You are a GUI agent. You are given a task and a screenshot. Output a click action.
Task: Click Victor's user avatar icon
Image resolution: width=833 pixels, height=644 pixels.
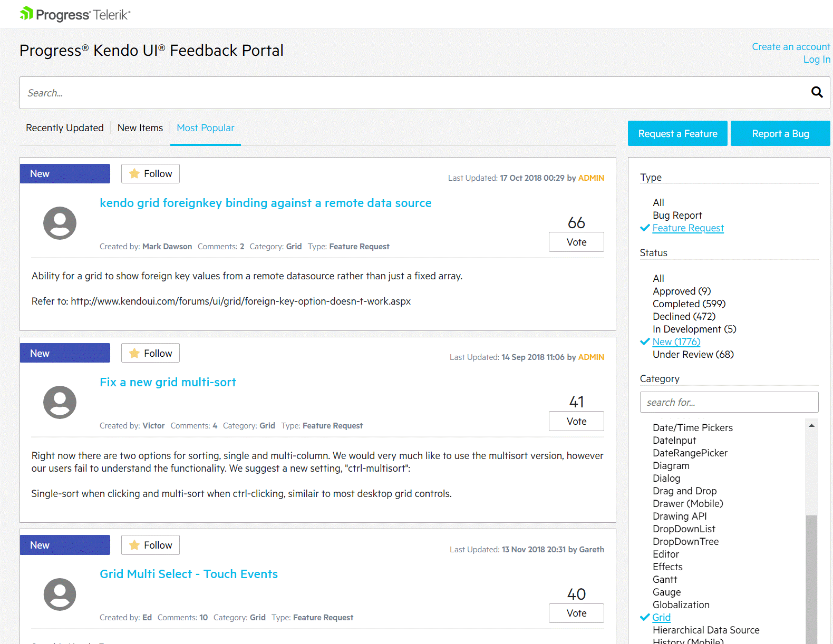pyautogui.click(x=60, y=402)
